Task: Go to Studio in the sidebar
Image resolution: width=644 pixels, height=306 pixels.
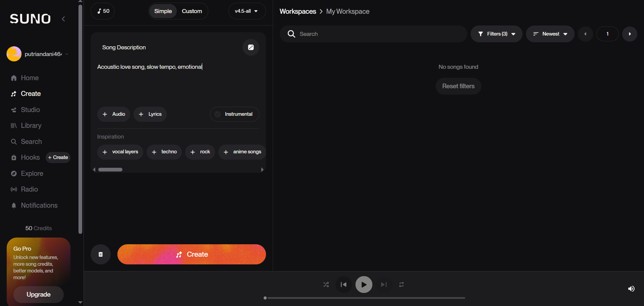Action: coord(30,110)
